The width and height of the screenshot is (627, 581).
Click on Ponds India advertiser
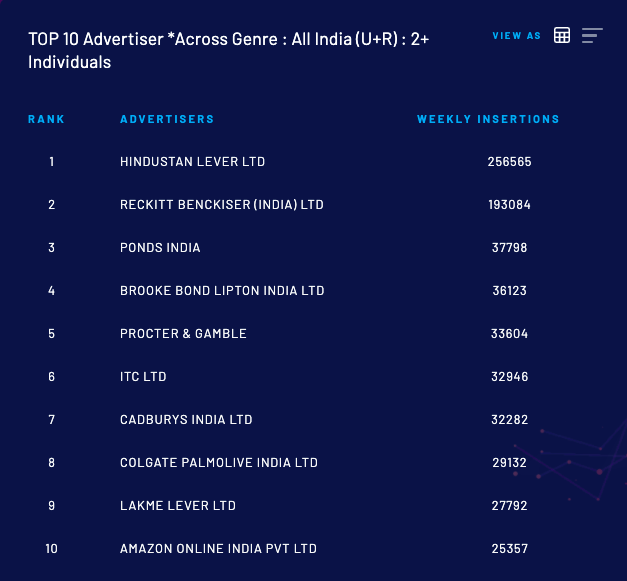tap(160, 248)
